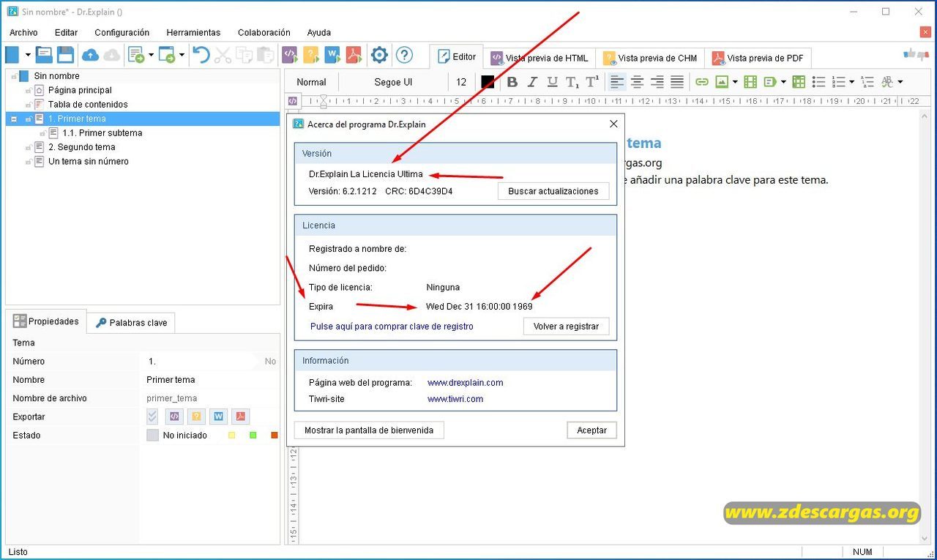Switch to Vista previa de PDF tab
The height and width of the screenshot is (560, 937).
click(758, 58)
